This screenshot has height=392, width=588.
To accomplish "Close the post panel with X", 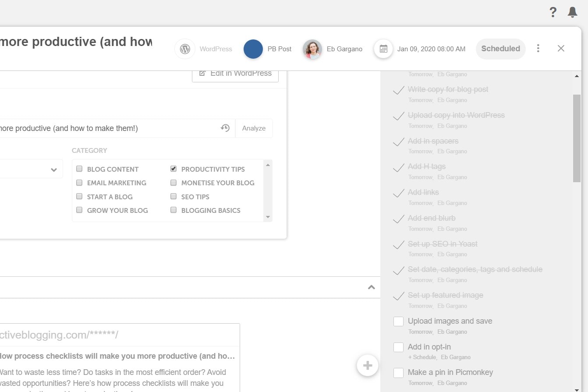I will pyautogui.click(x=561, y=48).
